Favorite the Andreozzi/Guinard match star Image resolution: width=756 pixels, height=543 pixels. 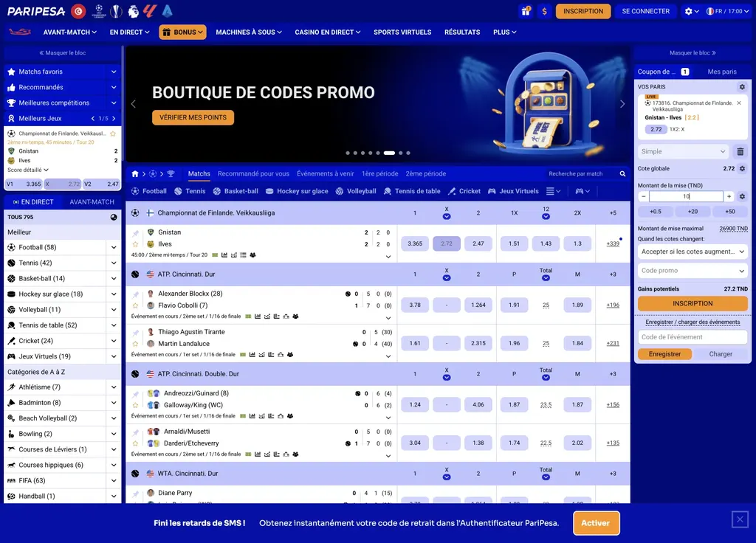click(136, 405)
